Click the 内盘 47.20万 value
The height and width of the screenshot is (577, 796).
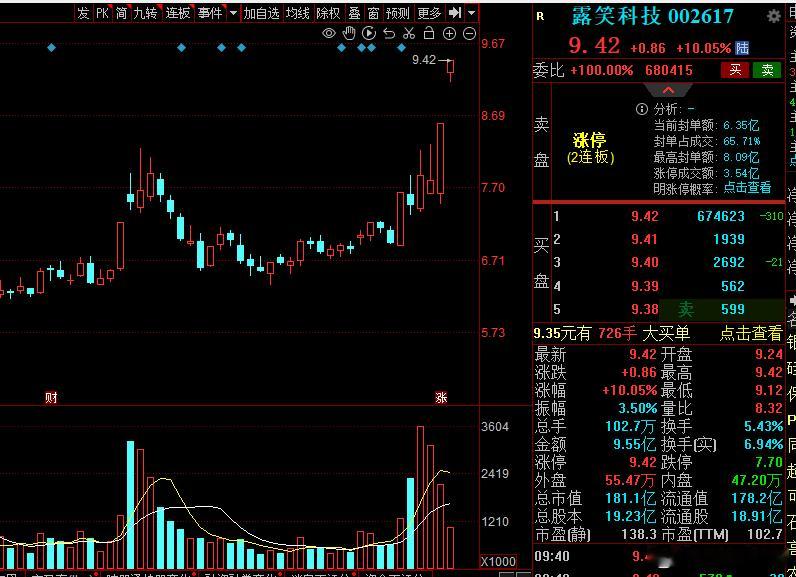point(757,480)
